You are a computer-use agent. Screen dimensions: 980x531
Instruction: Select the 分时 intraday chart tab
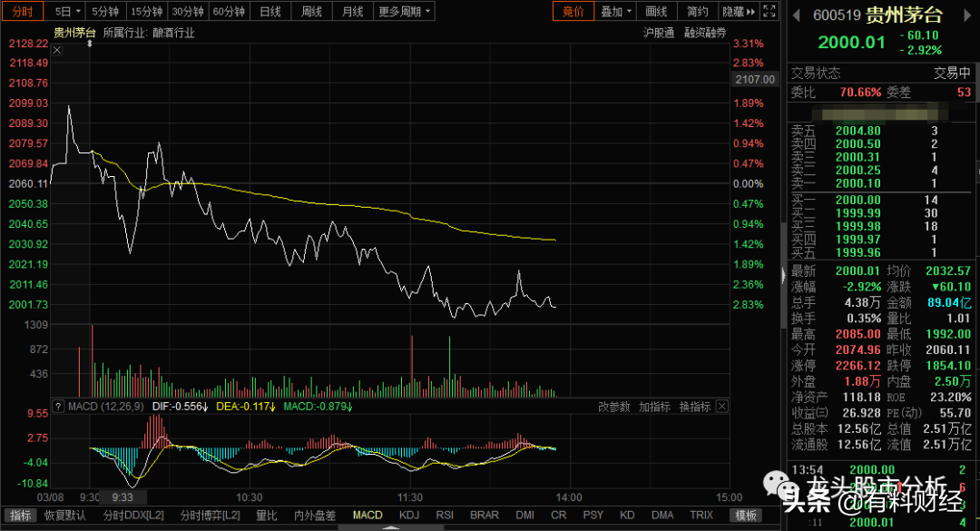[23, 11]
